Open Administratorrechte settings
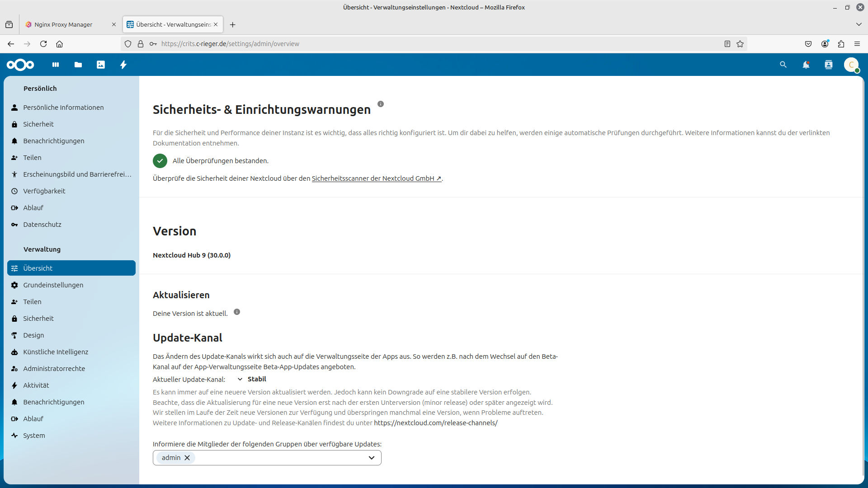The width and height of the screenshot is (868, 488). click(71, 369)
